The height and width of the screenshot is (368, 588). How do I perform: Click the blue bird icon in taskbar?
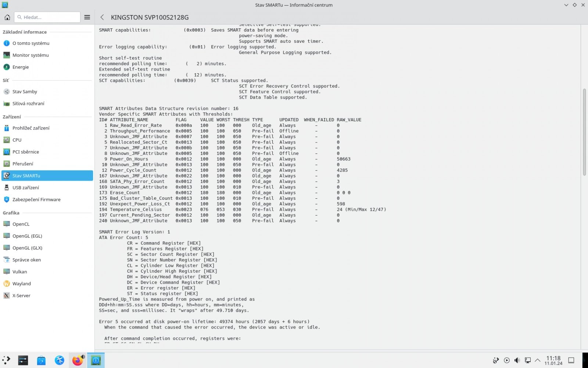60,360
